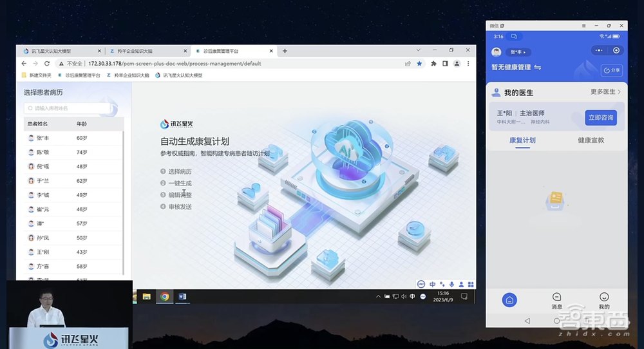
Task: Open the Chrome profile avatar
Action: coord(457,64)
